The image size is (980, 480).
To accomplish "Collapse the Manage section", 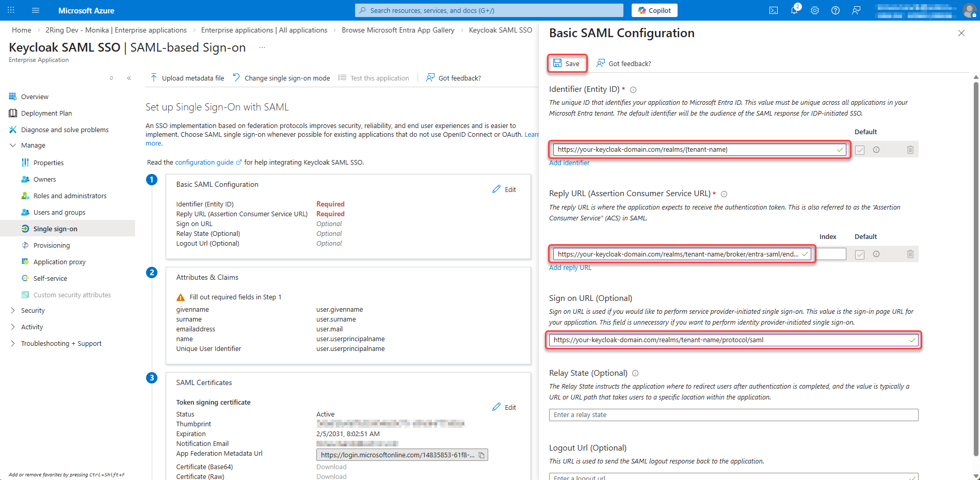I will [x=13, y=145].
